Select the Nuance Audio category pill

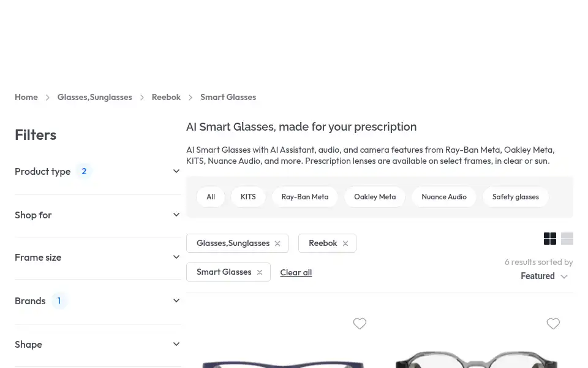click(x=444, y=197)
